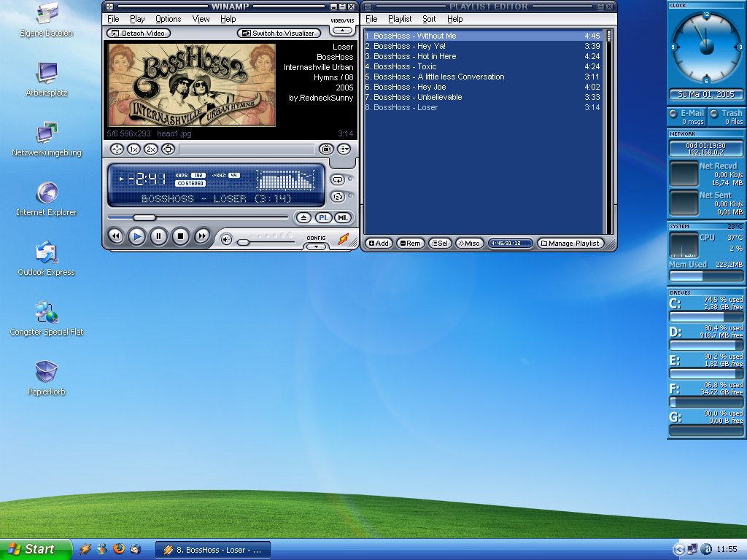Select playlist track BossHoss - Hey Joe

click(x=483, y=87)
